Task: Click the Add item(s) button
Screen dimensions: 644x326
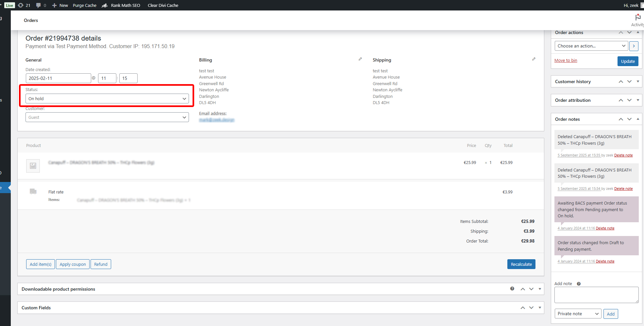Action: coord(41,264)
